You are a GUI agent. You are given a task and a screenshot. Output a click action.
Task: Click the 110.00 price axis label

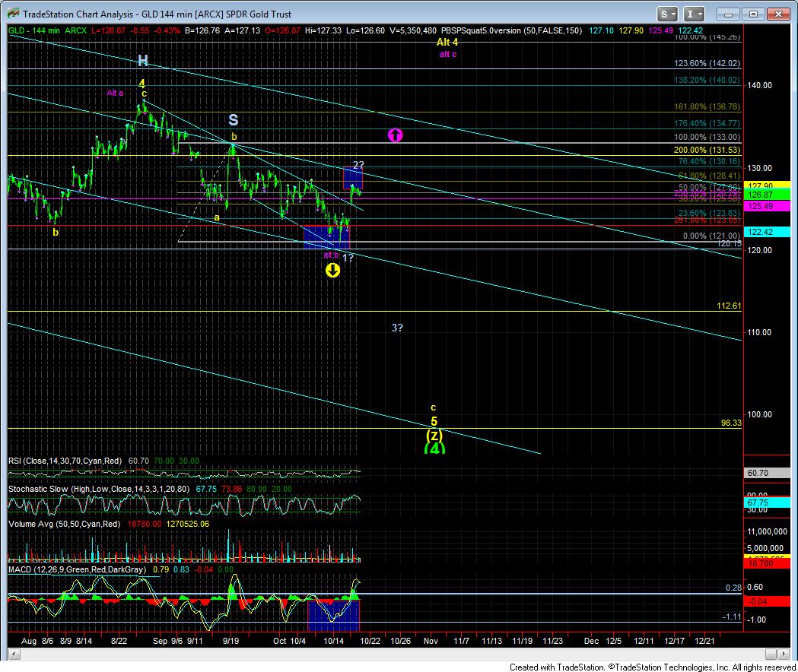point(758,332)
